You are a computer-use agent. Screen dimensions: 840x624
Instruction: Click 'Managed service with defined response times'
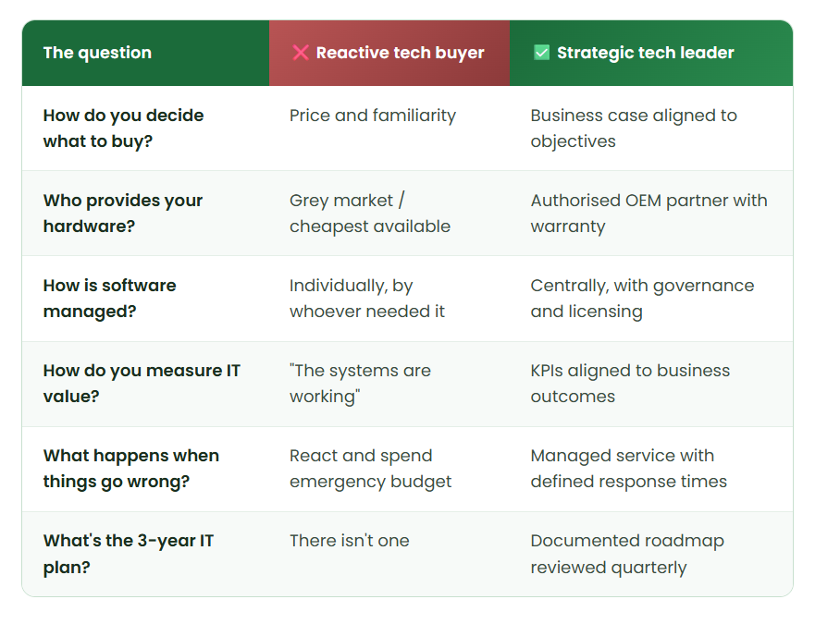tap(629, 469)
